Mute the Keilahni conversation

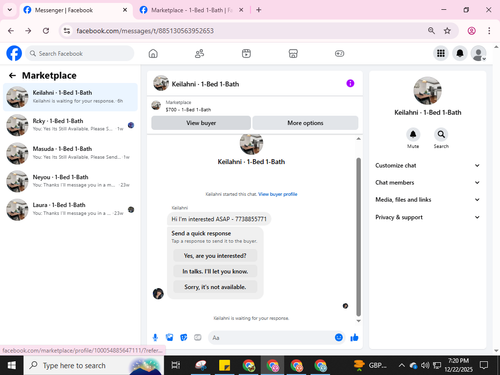[413, 135]
